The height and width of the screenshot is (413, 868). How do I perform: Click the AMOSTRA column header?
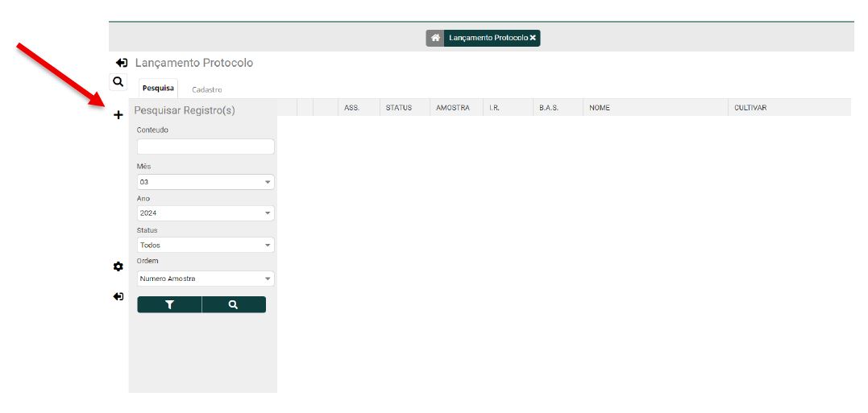click(452, 108)
